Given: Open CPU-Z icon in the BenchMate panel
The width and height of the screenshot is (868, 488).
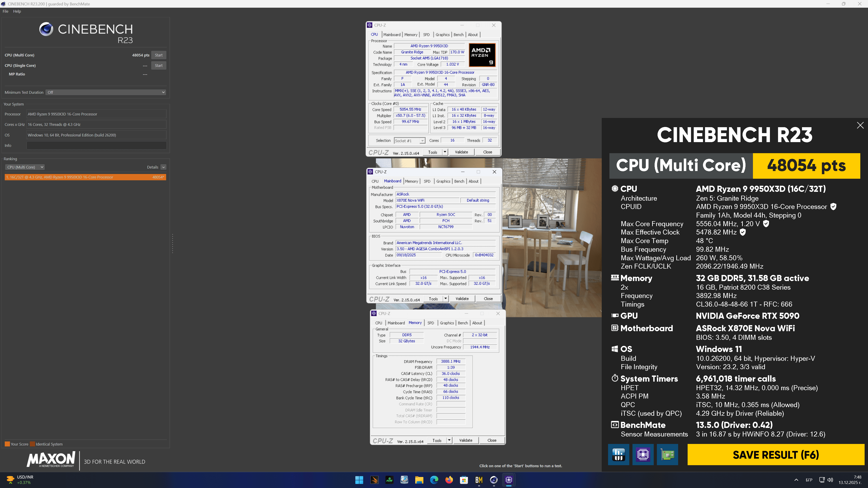Looking at the screenshot, I should click(x=643, y=454).
